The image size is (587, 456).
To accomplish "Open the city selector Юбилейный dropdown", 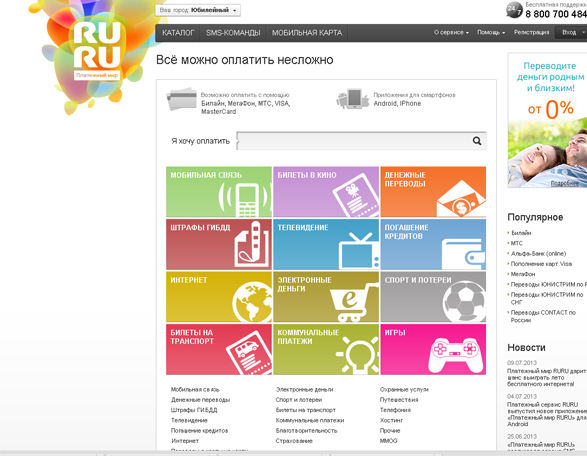I will [x=198, y=10].
